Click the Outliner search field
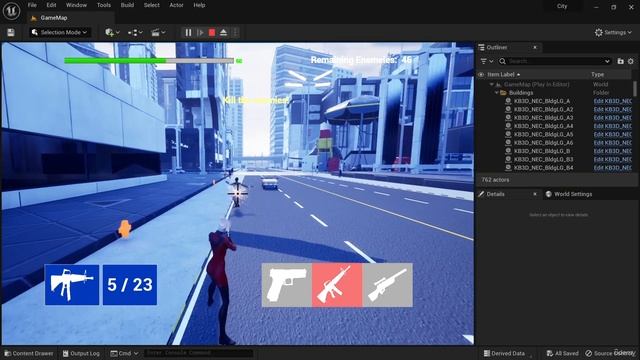640x360 pixels. [555, 61]
